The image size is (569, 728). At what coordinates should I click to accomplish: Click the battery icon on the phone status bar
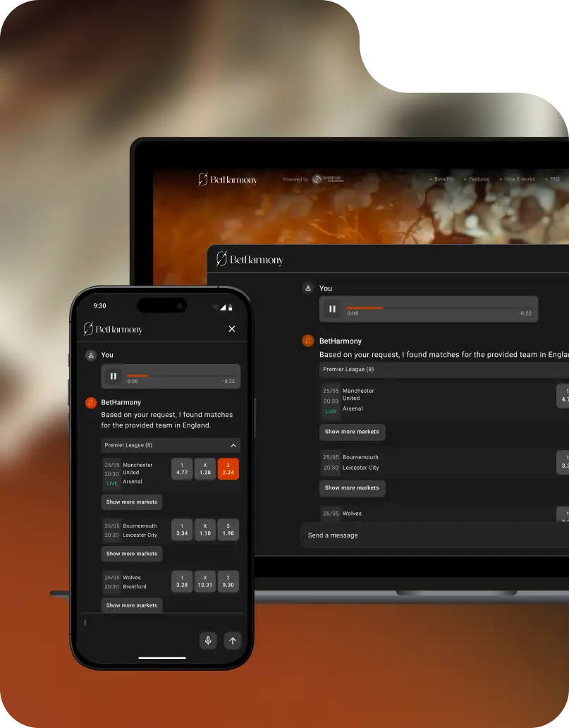(x=230, y=308)
